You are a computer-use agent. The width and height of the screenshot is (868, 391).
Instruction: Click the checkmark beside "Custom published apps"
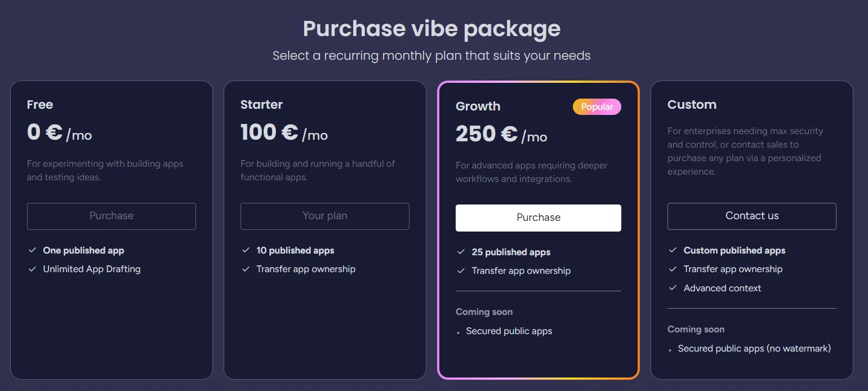click(673, 250)
